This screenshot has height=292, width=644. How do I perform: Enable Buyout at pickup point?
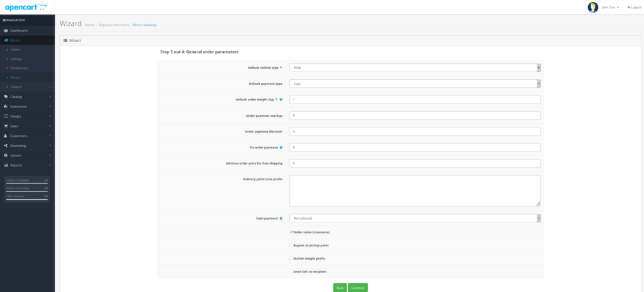click(x=291, y=245)
